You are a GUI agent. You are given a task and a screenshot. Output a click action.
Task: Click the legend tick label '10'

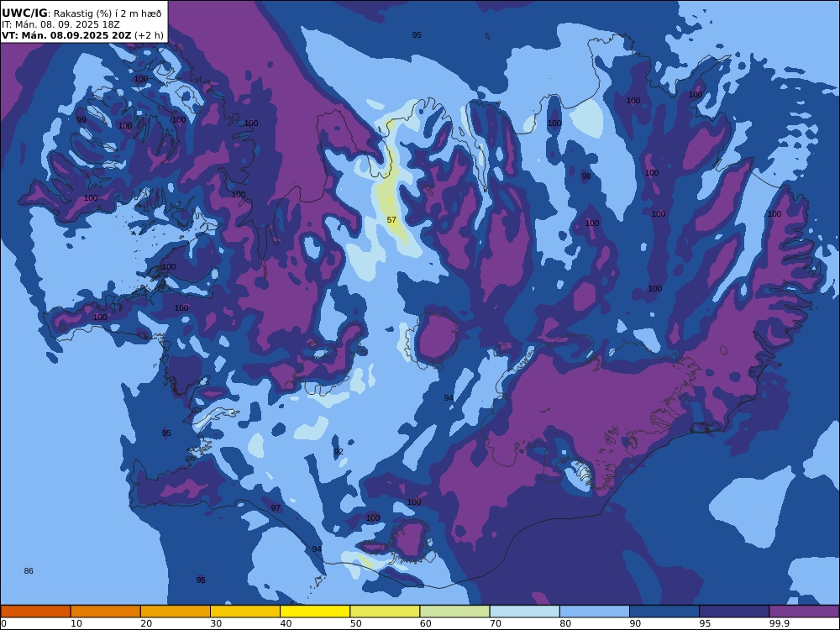click(x=76, y=623)
